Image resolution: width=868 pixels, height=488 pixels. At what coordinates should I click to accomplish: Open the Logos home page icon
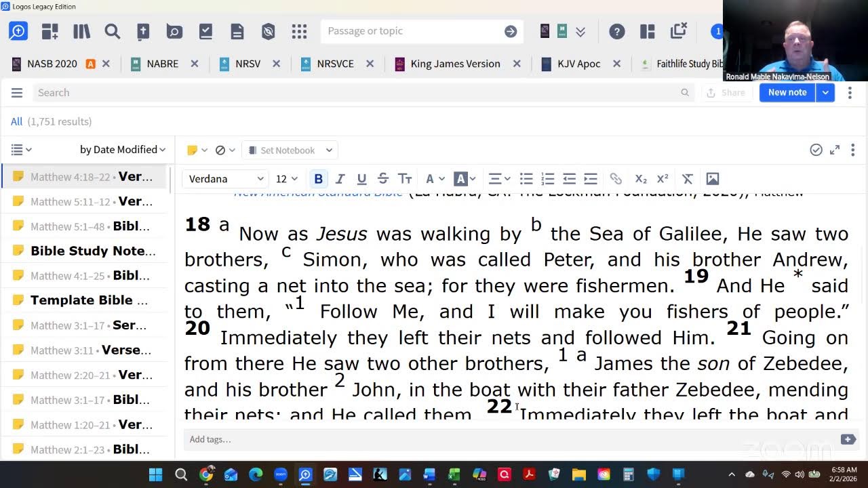18,31
